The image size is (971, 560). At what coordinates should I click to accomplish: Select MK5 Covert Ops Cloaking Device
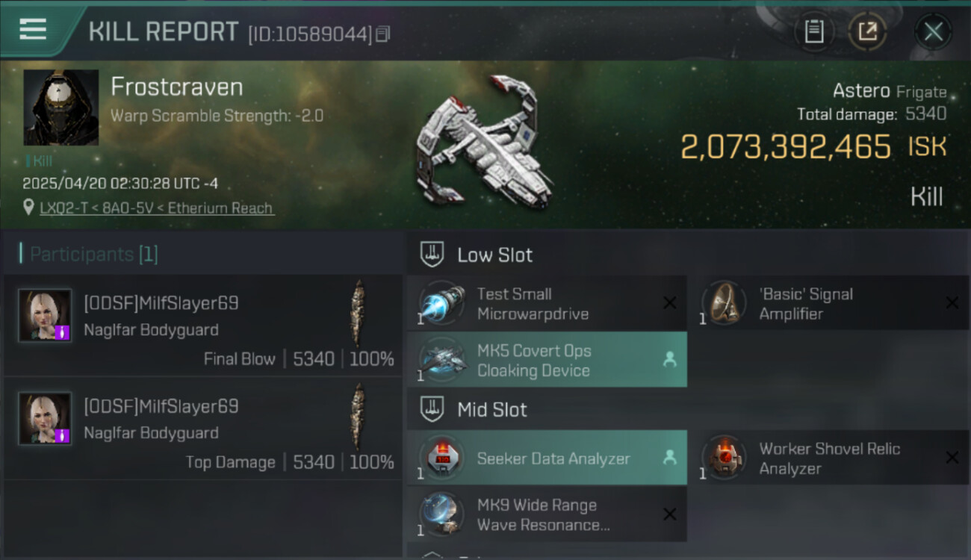pyautogui.click(x=547, y=360)
